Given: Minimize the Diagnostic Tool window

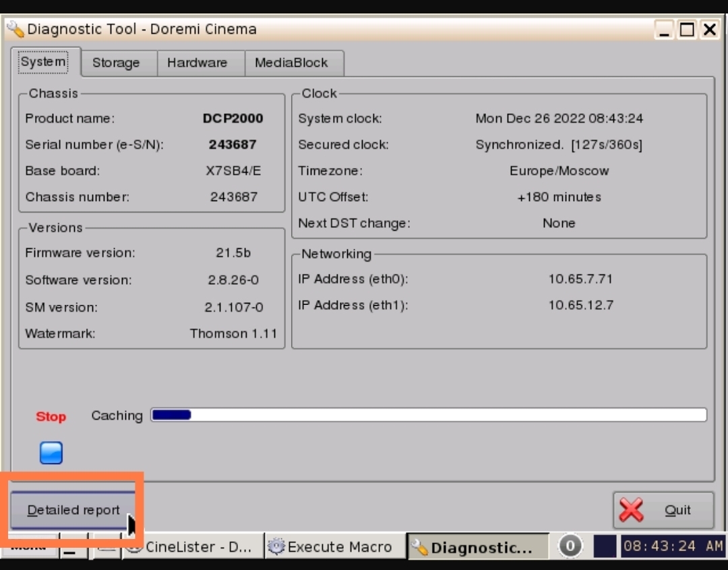Looking at the screenshot, I should [x=665, y=30].
